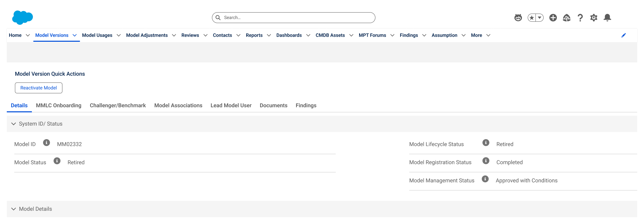This screenshot has height=224, width=644.
Task: Open the Dashboards chevron menu
Action: tap(308, 35)
